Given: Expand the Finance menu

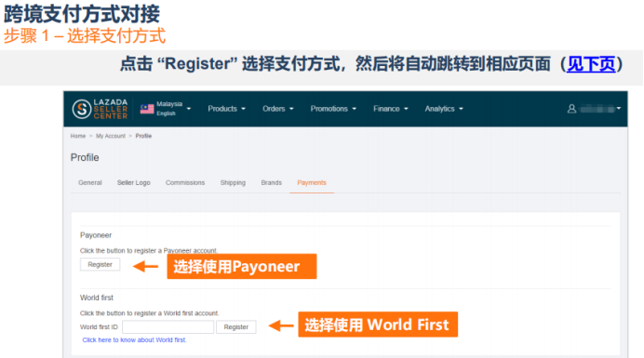Looking at the screenshot, I should pyautogui.click(x=390, y=109).
